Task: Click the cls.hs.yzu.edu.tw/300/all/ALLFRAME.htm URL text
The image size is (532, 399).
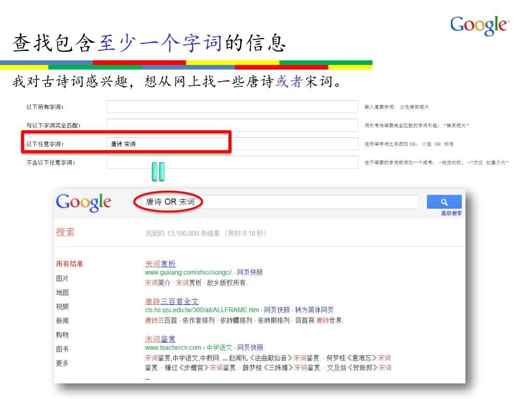Action: tap(202, 310)
